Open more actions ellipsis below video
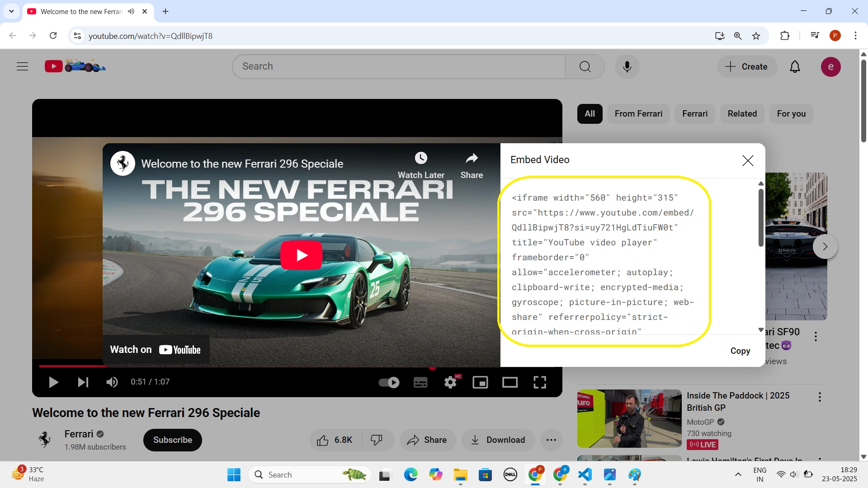 (551, 440)
